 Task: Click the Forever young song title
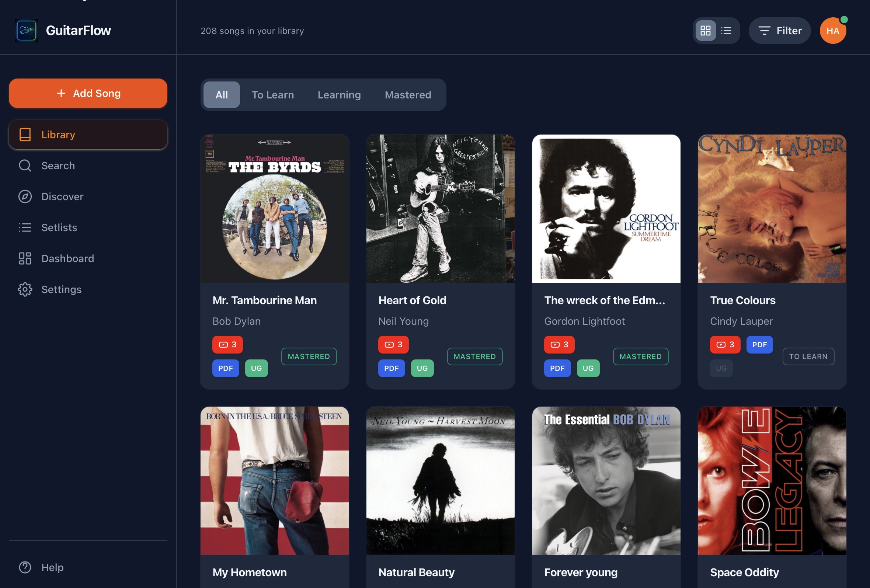(581, 572)
